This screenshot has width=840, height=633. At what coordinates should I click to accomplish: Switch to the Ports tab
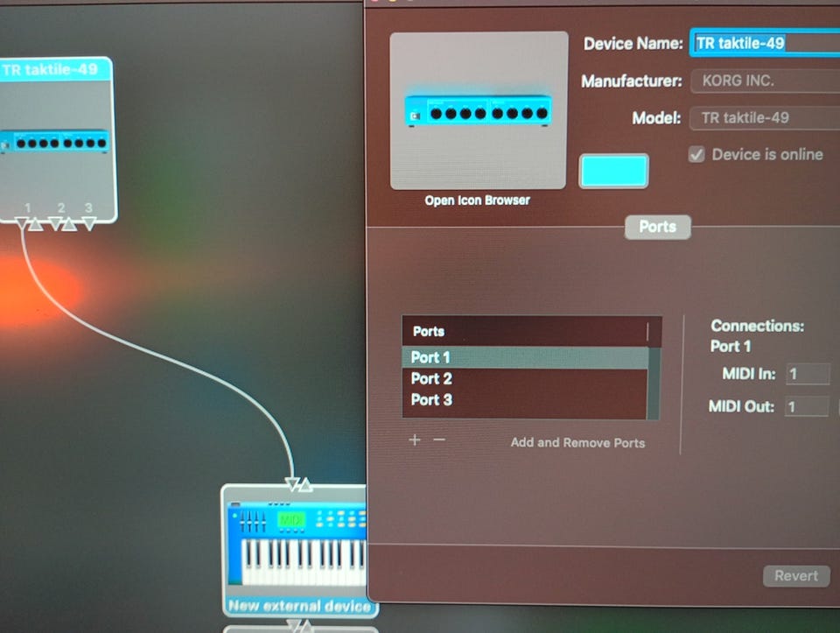pos(657,227)
